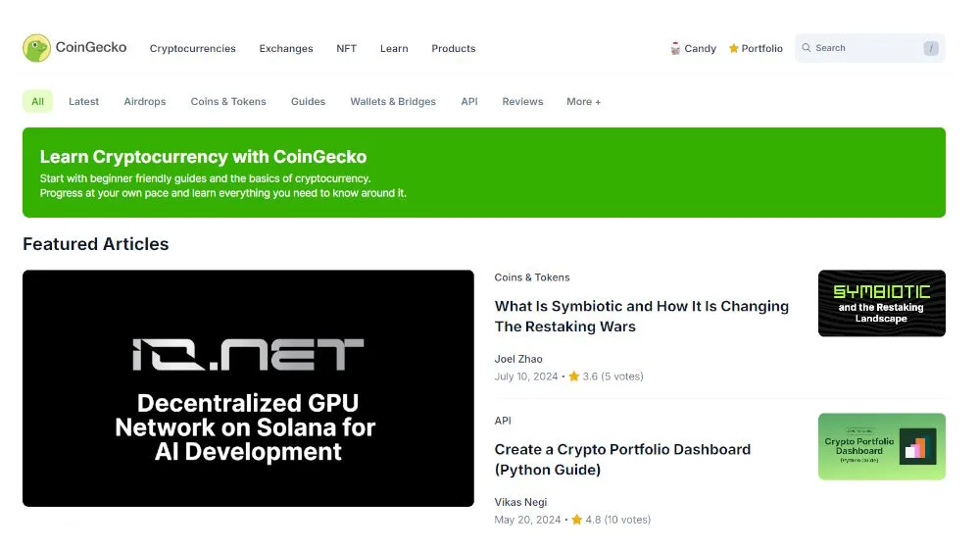Open the Cryptocurrencies navigation menu

coord(192,49)
